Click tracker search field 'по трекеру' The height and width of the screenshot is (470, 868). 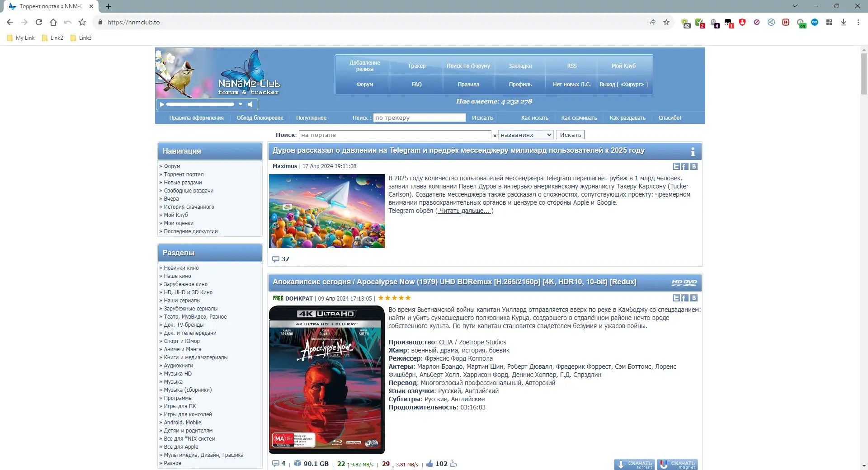420,118
